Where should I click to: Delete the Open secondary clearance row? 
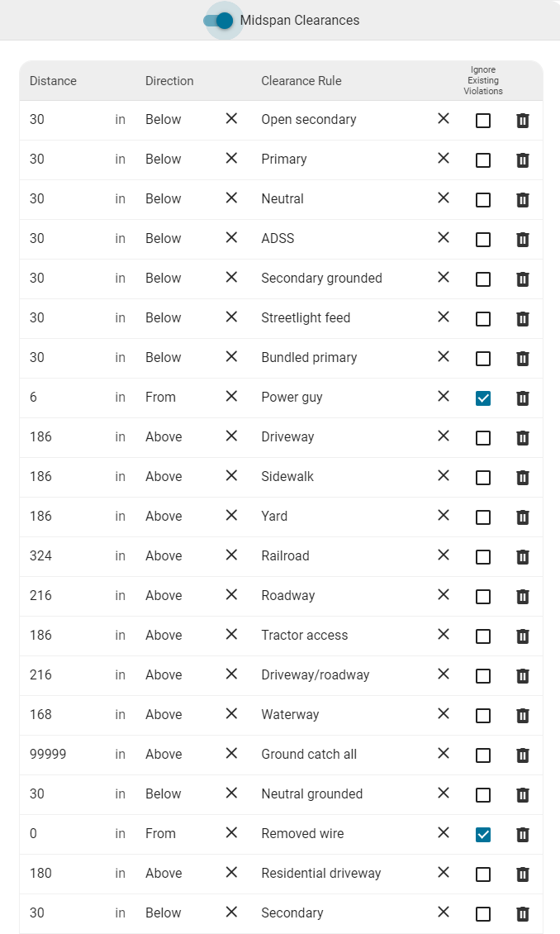[523, 121]
